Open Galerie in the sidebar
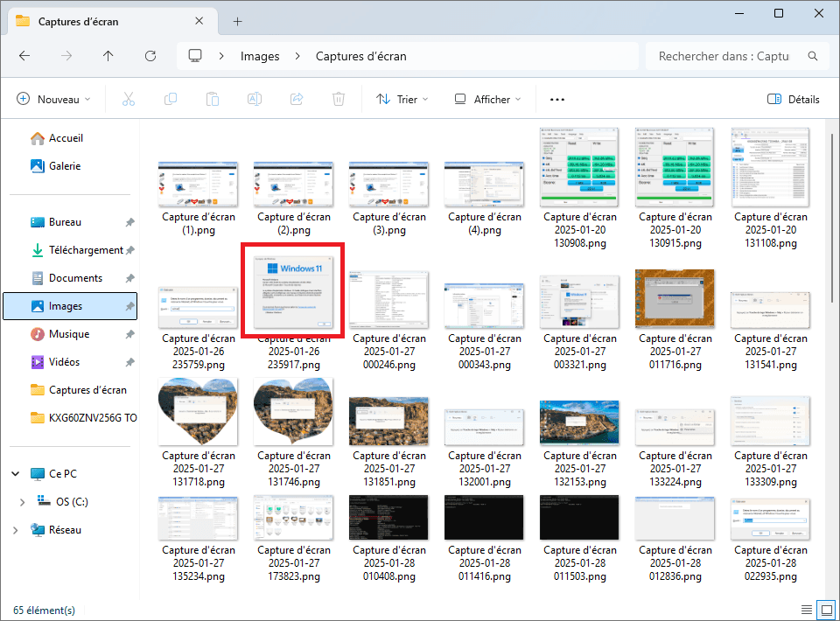Viewport: 840px width, 621px height. (x=65, y=166)
